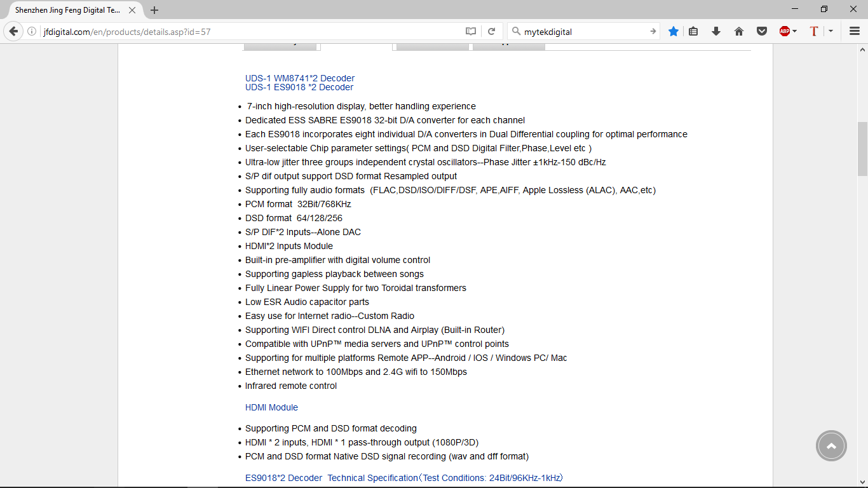Click the 'PCM format 32Bit/768KHz' line
The width and height of the screenshot is (868, 488).
pyautogui.click(x=298, y=204)
